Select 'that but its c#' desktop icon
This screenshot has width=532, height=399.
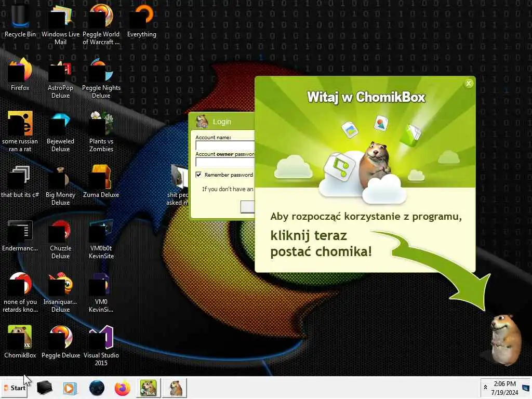(20, 182)
